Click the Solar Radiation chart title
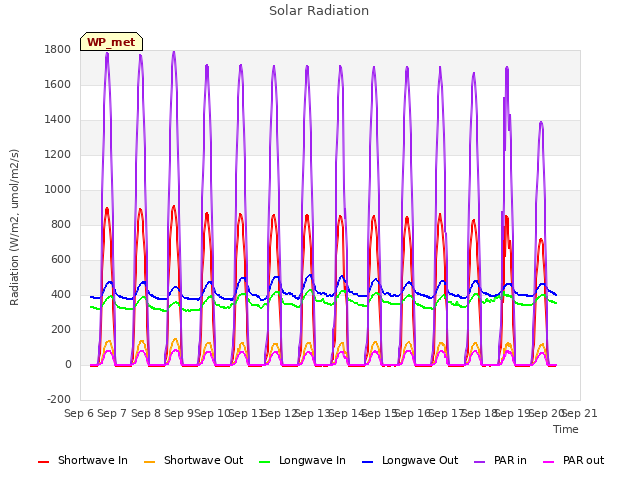Screen dimensions: 640x480 point(319,11)
